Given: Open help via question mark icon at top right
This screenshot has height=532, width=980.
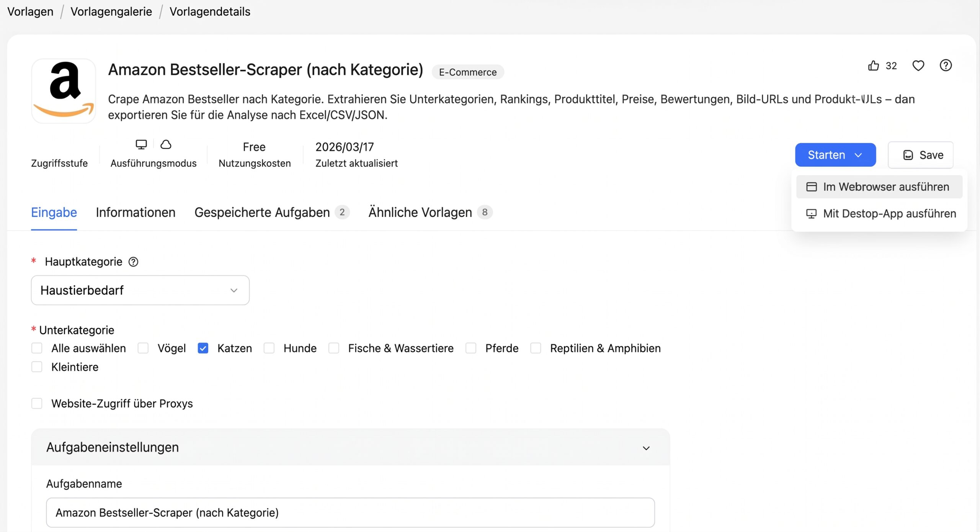Looking at the screenshot, I should pyautogui.click(x=946, y=65).
